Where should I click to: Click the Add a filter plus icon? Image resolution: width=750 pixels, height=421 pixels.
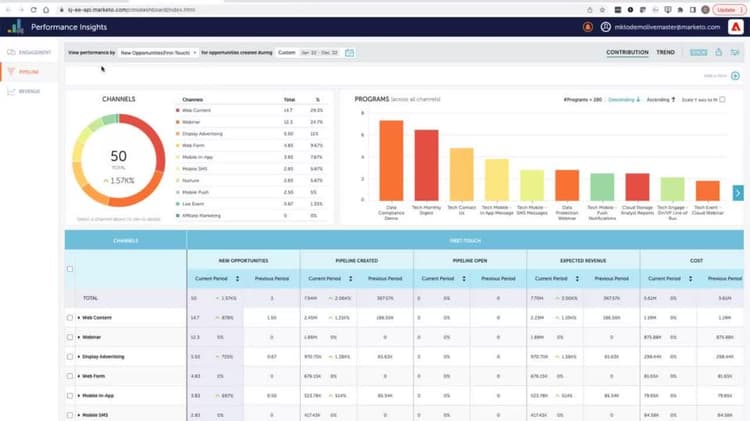[x=735, y=76]
